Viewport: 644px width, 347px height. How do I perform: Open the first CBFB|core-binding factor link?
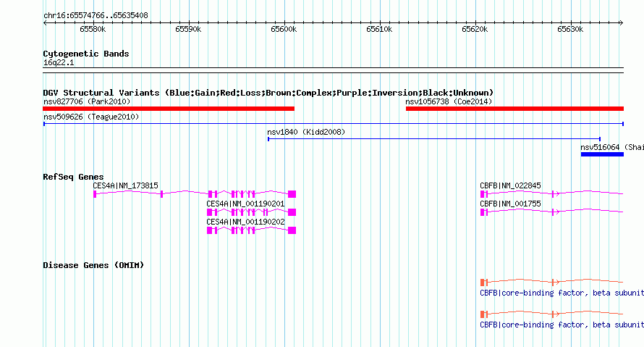click(562, 293)
